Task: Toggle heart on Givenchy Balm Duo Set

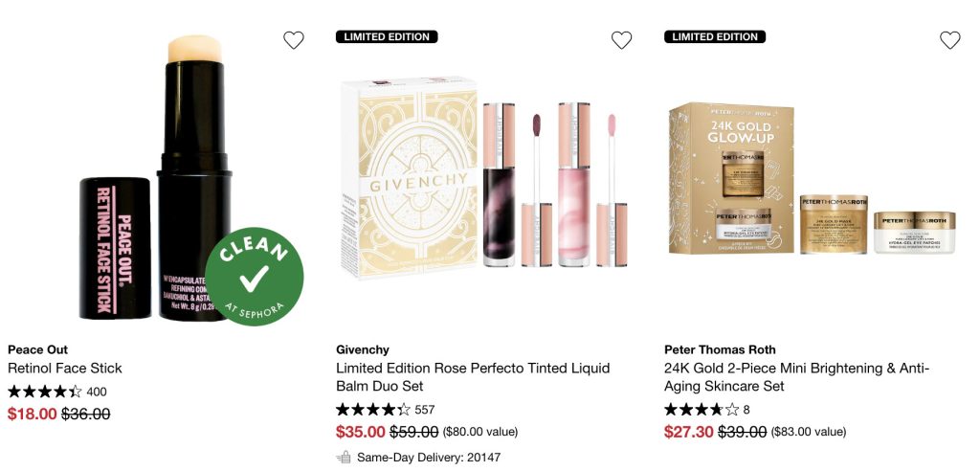Action: tap(622, 40)
